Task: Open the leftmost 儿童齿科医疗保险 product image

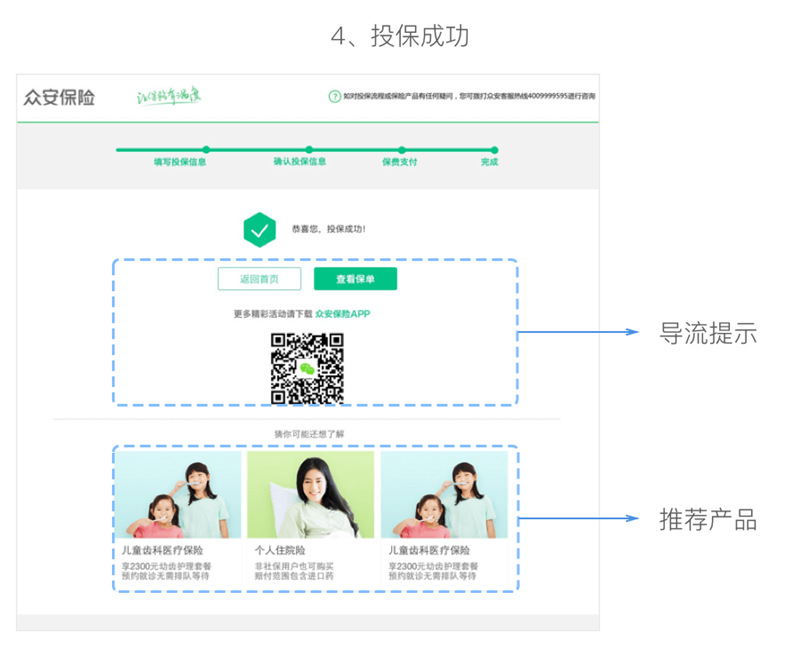Action: point(177,495)
